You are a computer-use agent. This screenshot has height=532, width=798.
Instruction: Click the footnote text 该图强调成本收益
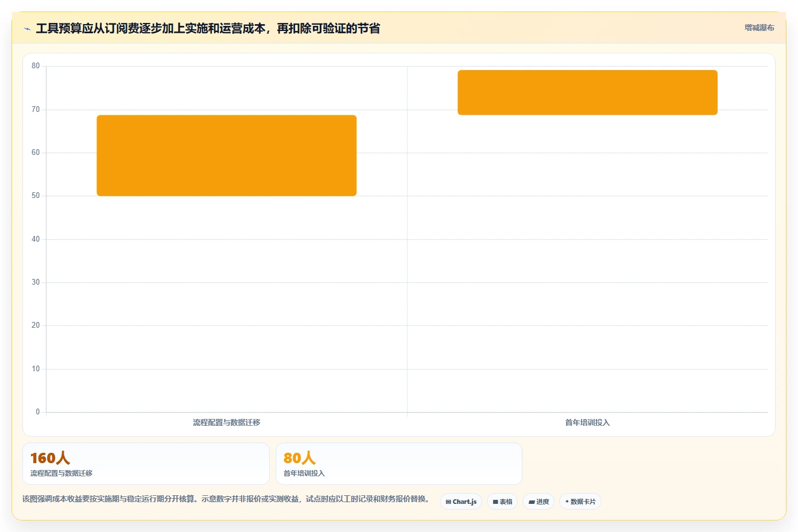coord(226,499)
